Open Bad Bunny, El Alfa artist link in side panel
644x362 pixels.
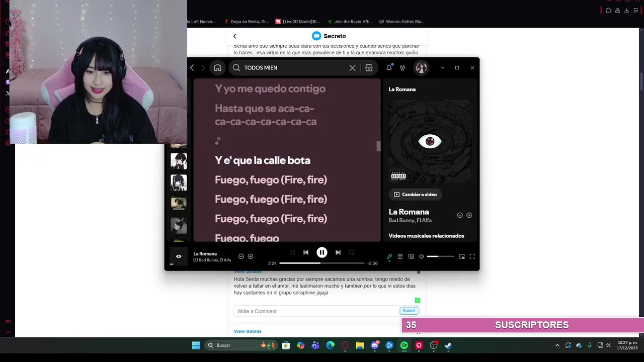pyautogui.click(x=410, y=220)
